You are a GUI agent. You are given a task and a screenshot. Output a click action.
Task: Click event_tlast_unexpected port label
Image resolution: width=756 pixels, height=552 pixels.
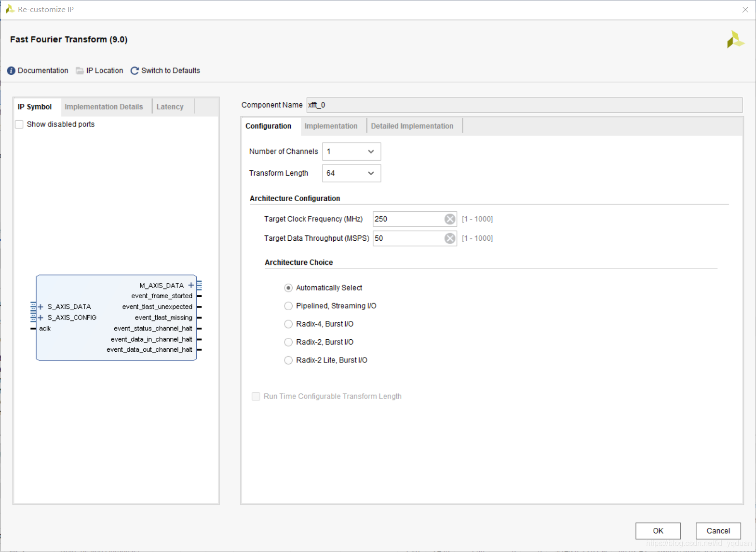[x=157, y=307]
